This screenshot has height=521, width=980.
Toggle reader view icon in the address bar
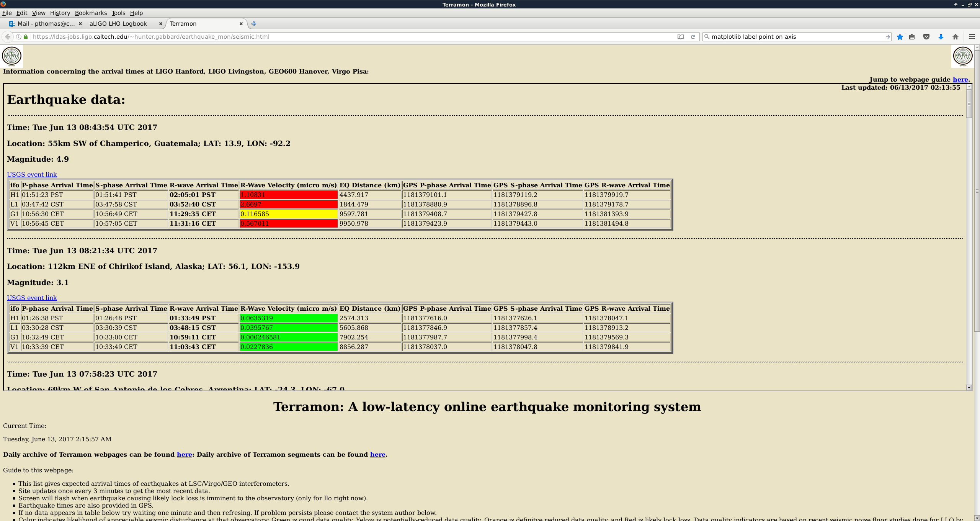[x=680, y=37]
